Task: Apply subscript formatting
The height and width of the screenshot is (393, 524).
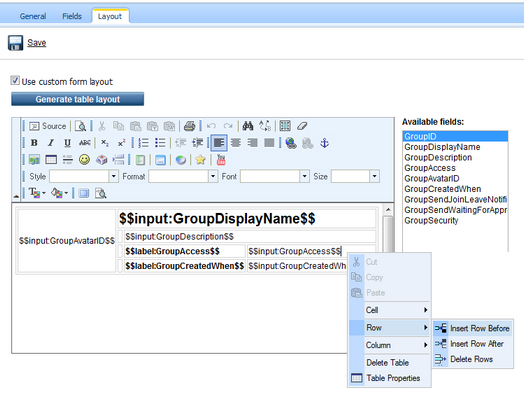Action: [x=105, y=143]
